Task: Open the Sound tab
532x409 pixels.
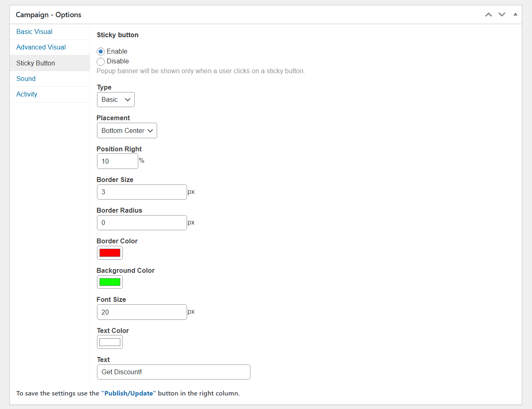Action: [x=26, y=79]
